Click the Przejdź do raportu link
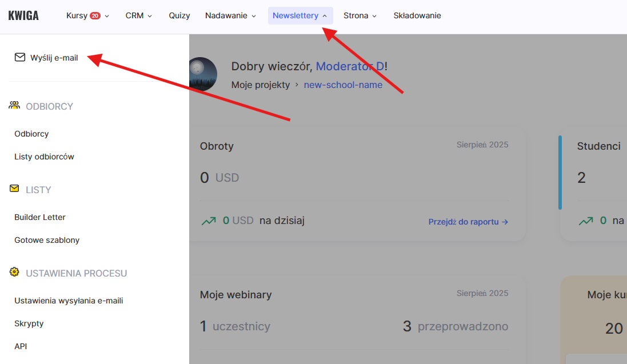This screenshot has height=364, width=627. point(468,222)
